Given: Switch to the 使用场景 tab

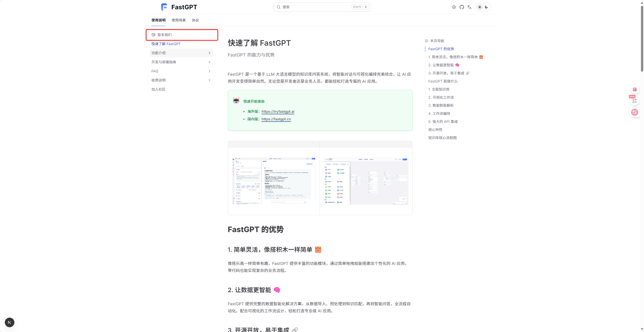Looking at the screenshot, I should [178, 20].
